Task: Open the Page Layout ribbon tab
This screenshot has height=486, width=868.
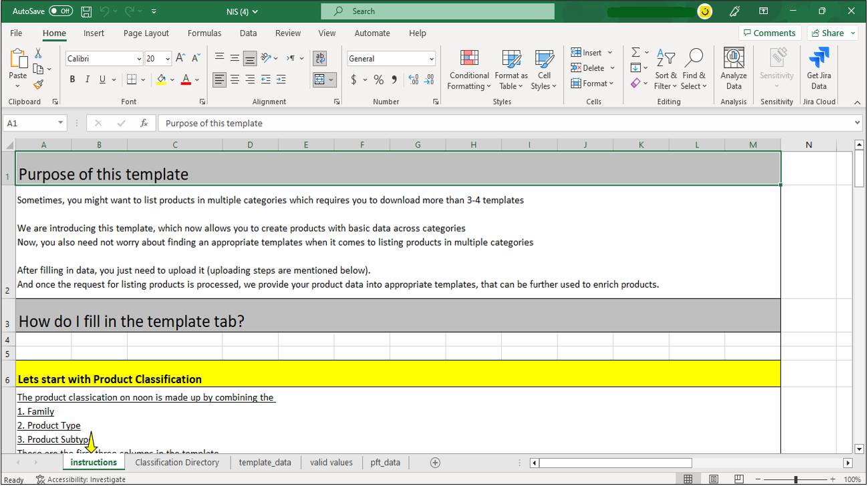Action: [x=146, y=33]
